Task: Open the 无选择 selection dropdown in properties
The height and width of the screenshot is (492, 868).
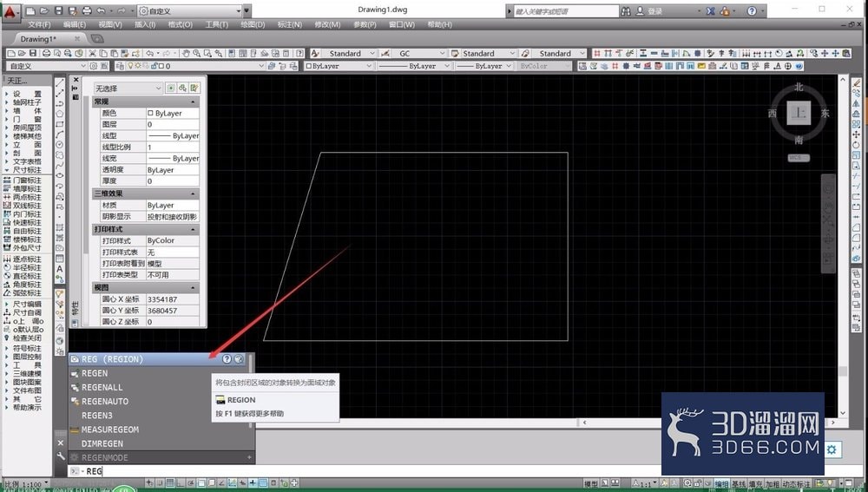Action: (128, 88)
